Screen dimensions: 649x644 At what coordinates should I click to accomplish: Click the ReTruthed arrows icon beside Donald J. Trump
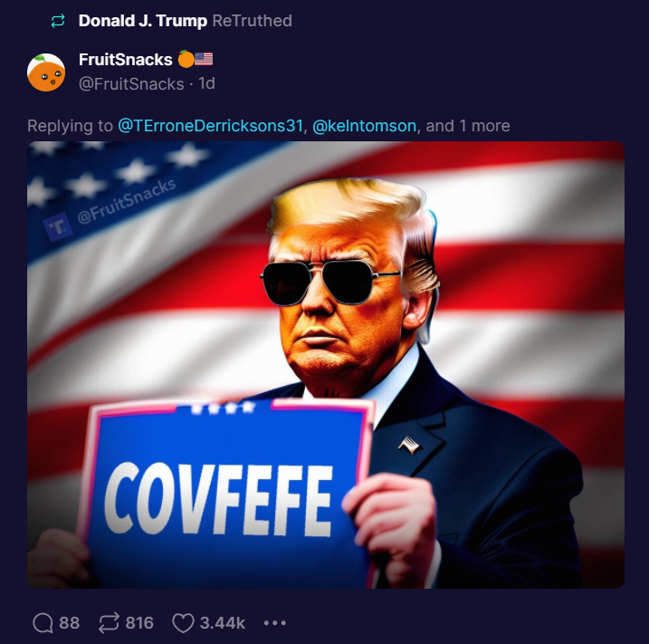tap(58, 21)
